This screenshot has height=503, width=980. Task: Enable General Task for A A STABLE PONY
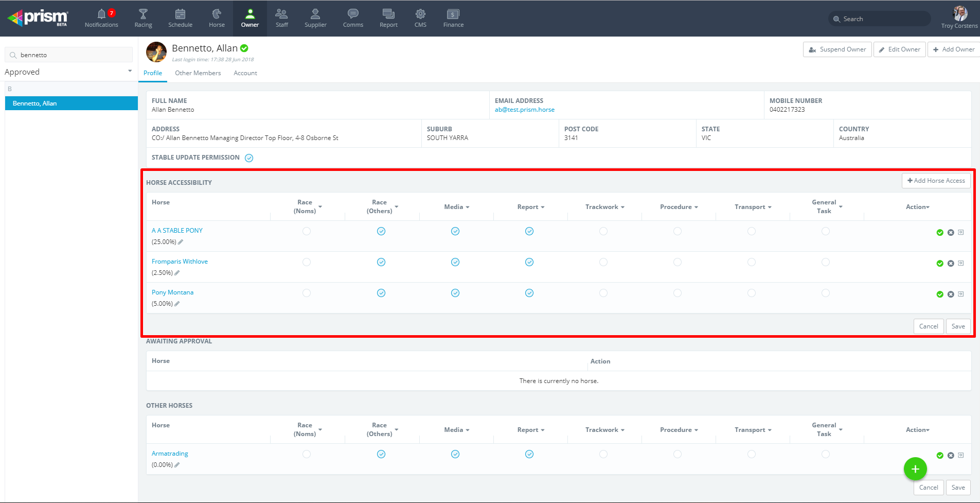coord(826,231)
